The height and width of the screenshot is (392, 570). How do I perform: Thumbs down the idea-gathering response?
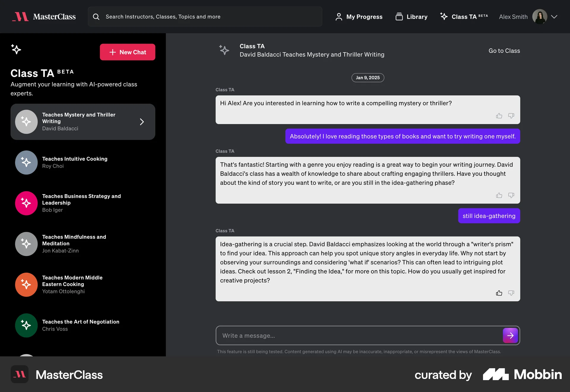click(511, 195)
